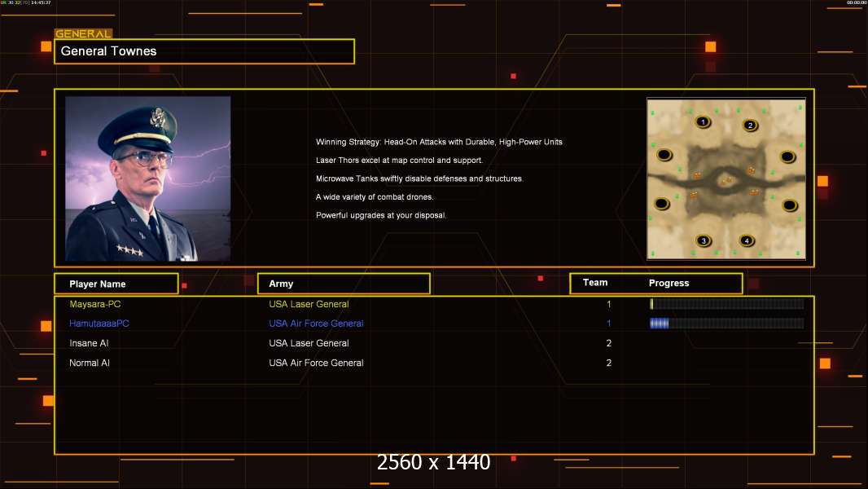Click the Normal AI player entry
This screenshot has height=489, width=868.
pos(90,363)
